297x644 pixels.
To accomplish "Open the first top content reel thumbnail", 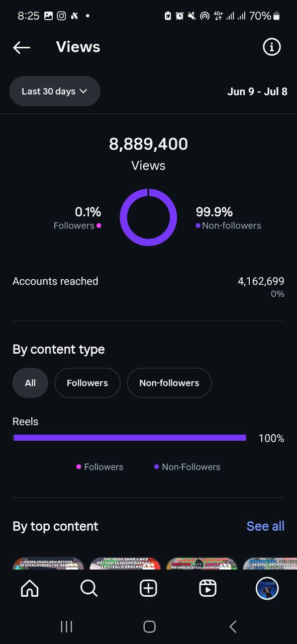I will 48,563.
